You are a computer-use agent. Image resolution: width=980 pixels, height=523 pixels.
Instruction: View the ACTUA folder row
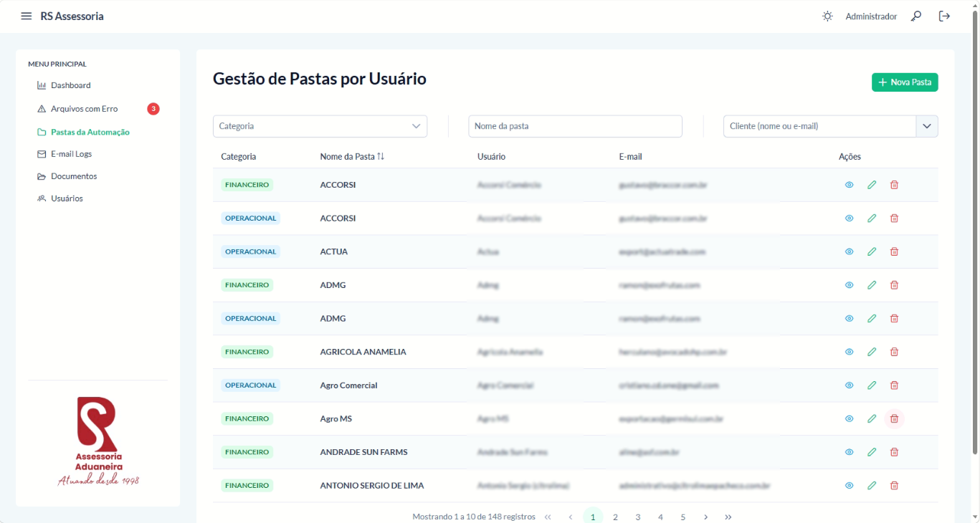click(x=849, y=251)
